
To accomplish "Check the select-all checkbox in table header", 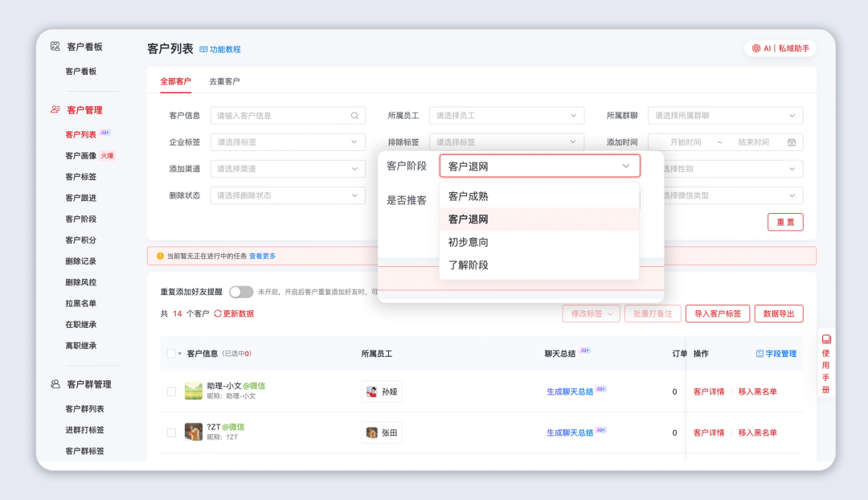I will coord(171,354).
